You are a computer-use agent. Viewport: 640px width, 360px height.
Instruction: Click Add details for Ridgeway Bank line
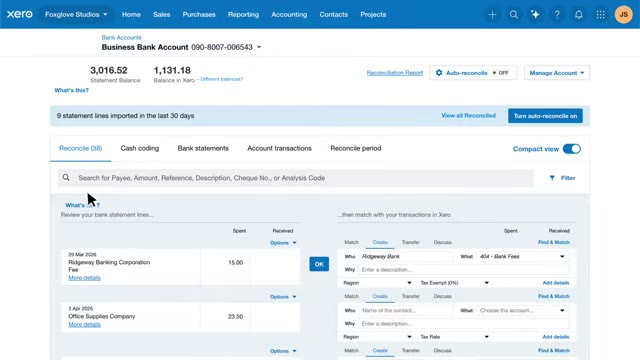(x=556, y=283)
